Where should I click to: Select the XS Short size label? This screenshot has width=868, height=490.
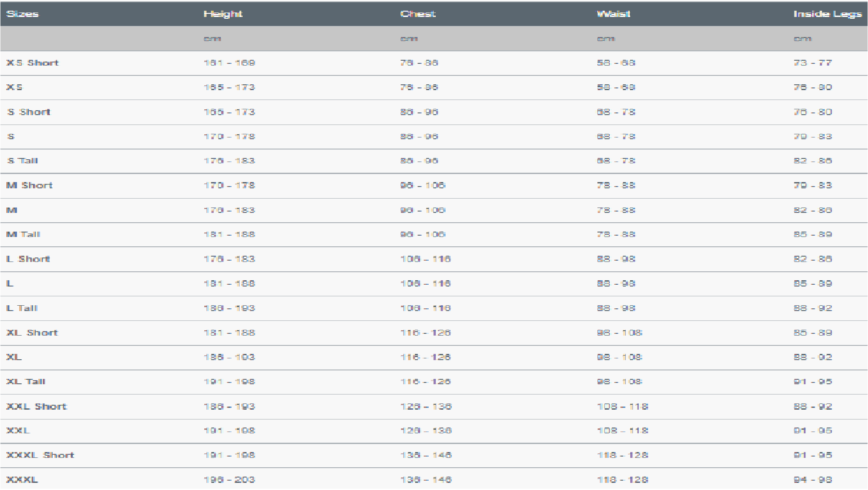point(33,63)
